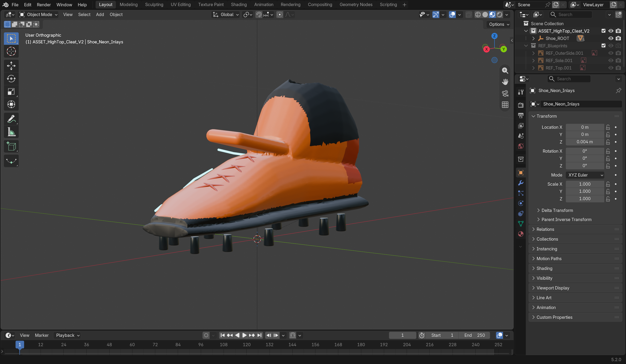Click the Location Z value field

click(x=585, y=142)
